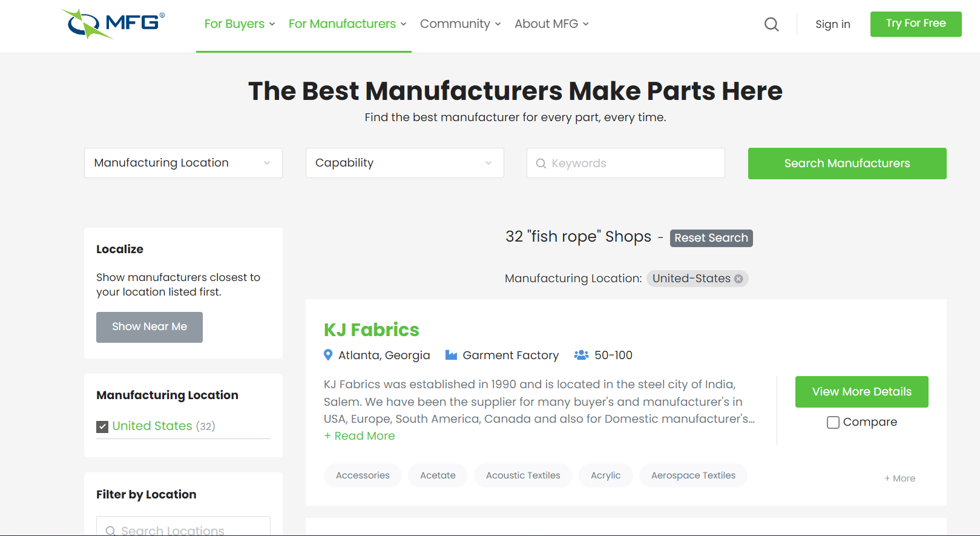Click the location pin icon by Atlanta, Georgia
This screenshot has height=536, width=980.
(x=328, y=355)
